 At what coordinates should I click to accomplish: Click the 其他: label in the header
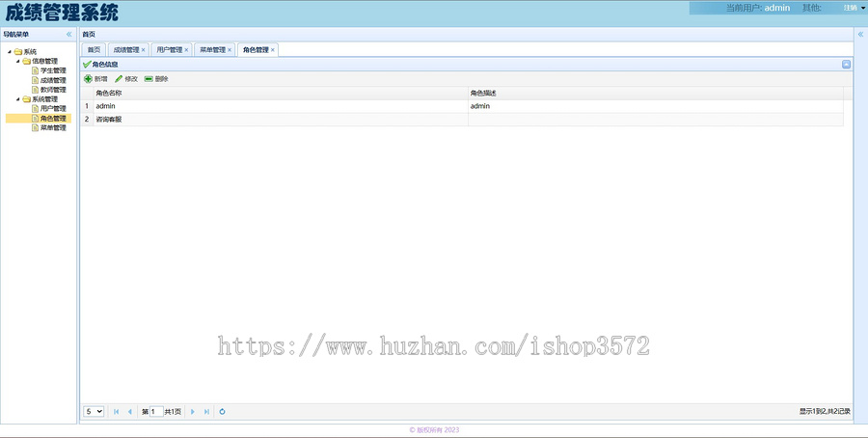click(812, 8)
